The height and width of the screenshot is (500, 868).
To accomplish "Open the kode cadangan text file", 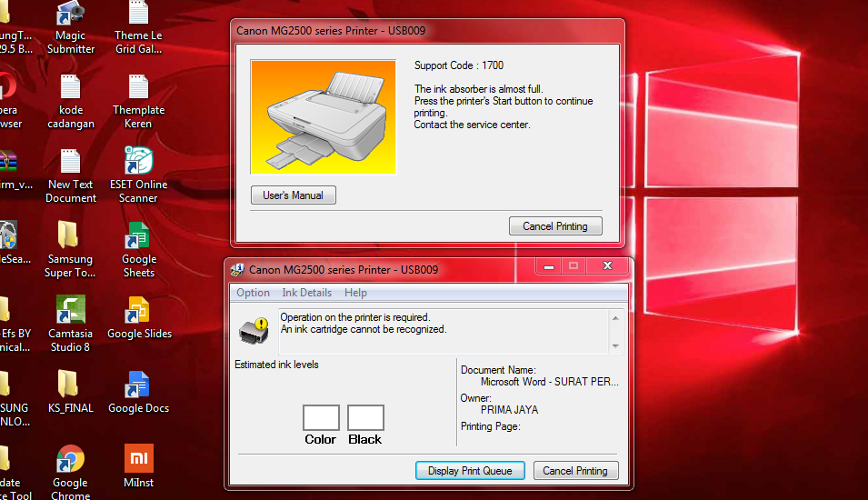I will (70, 102).
